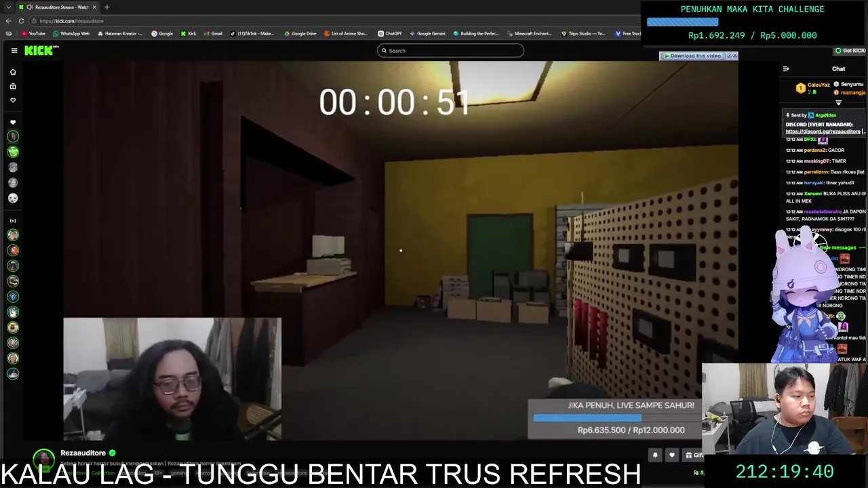Open the Google Drive bookmark
The image size is (868, 488).
coord(300,33)
